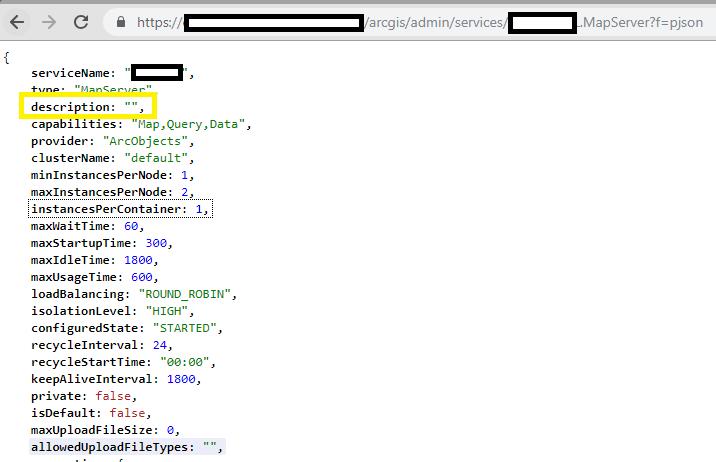
Task: Select maxUsageTime value 600
Action: (142, 277)
